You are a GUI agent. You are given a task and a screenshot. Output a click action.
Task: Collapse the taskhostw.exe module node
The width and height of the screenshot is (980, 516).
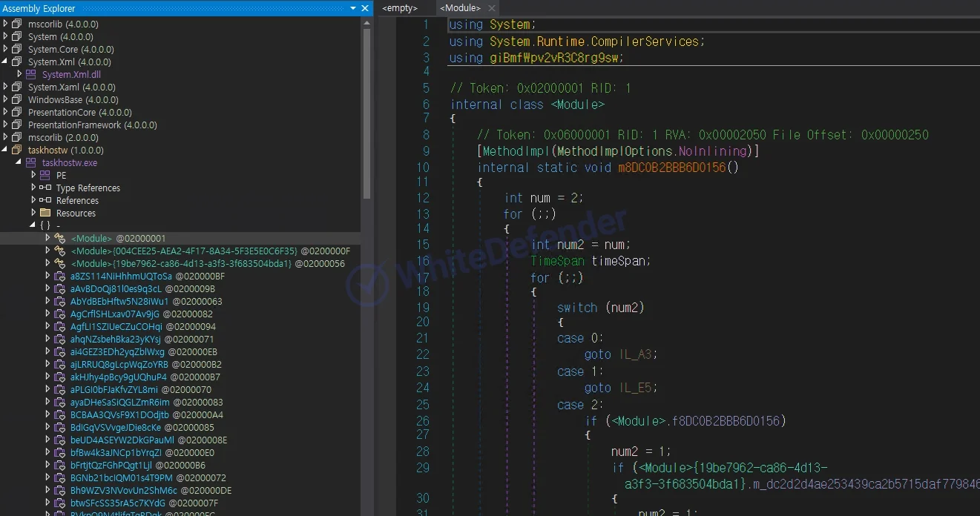[19, 163]
